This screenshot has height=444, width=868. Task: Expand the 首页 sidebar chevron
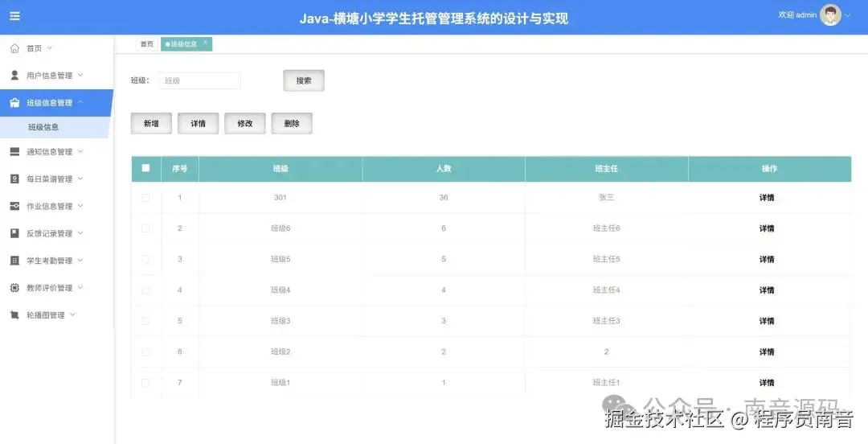coord(49,48)
